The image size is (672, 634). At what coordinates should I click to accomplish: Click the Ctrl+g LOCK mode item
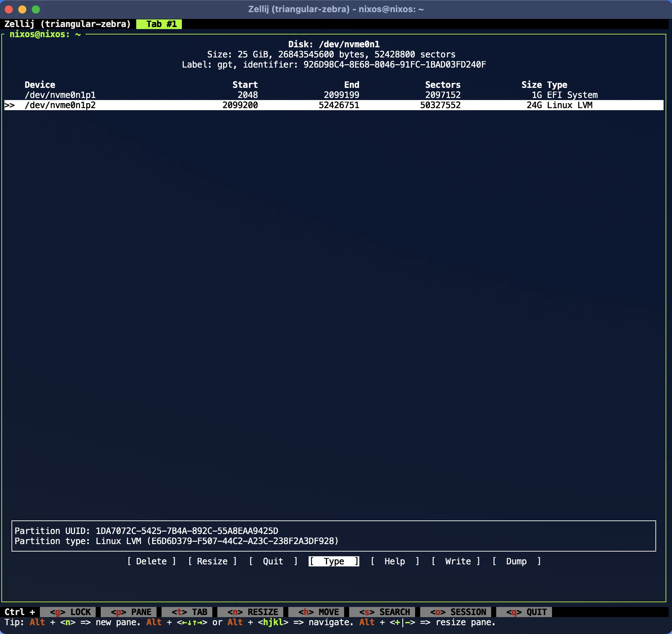pyautogui.click(x=68, y=612)
